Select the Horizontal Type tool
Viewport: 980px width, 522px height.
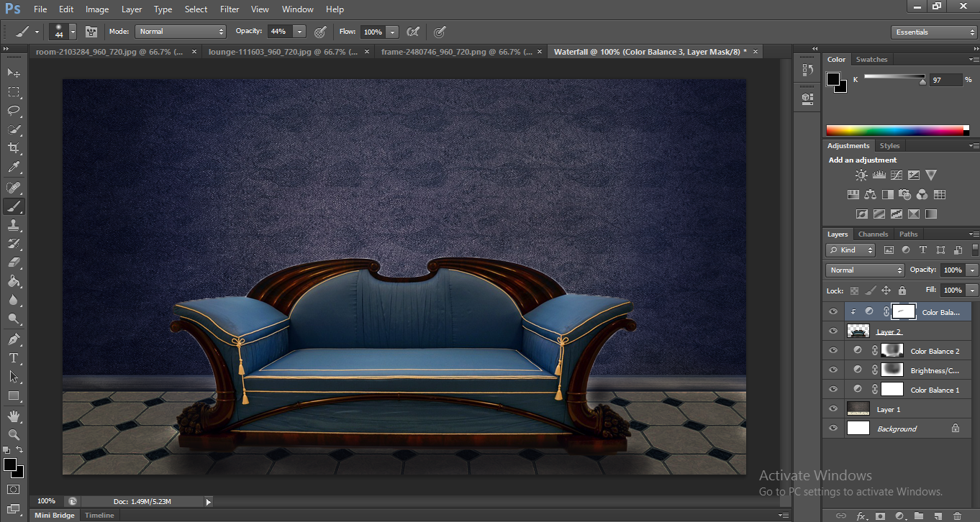[x=14, y=357]
